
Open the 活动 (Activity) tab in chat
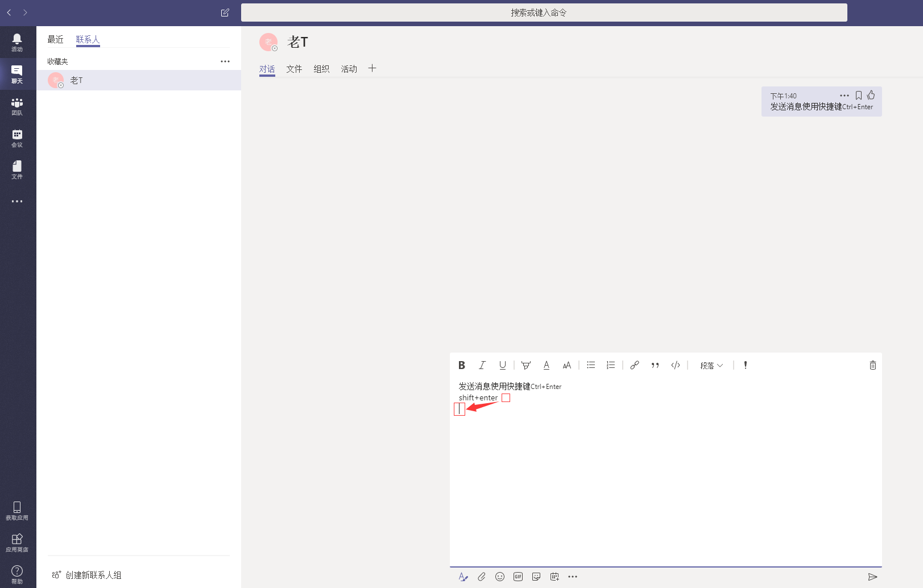click(349, 69)
